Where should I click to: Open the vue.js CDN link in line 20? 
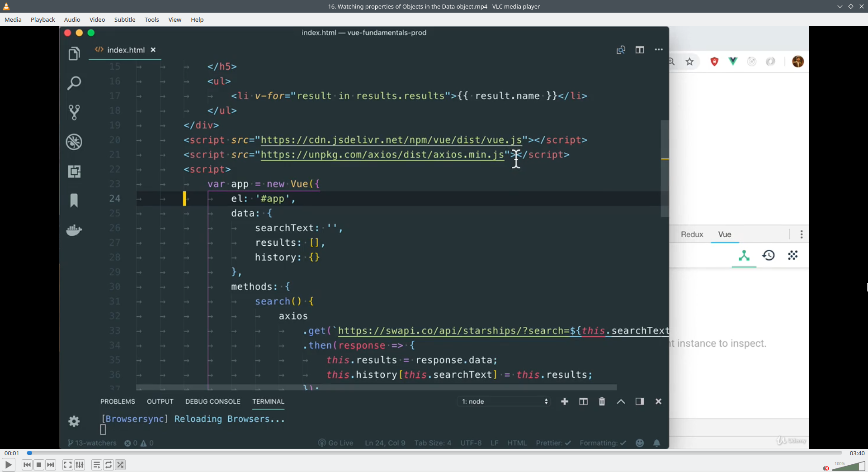pos(392,140)
